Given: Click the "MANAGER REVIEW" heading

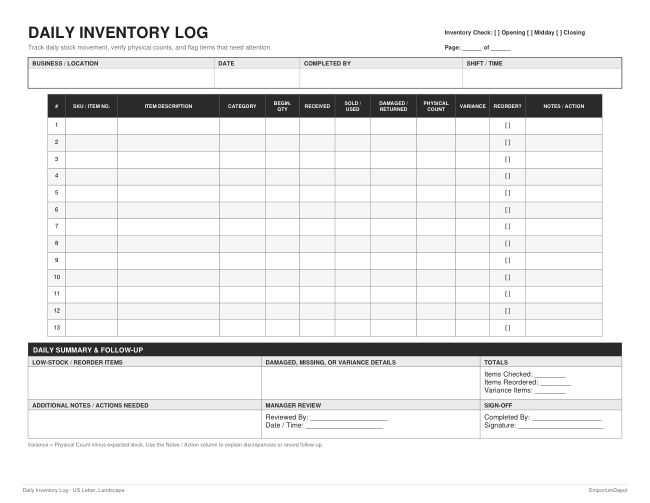Looking at the screenshot, I should (293, 406).
